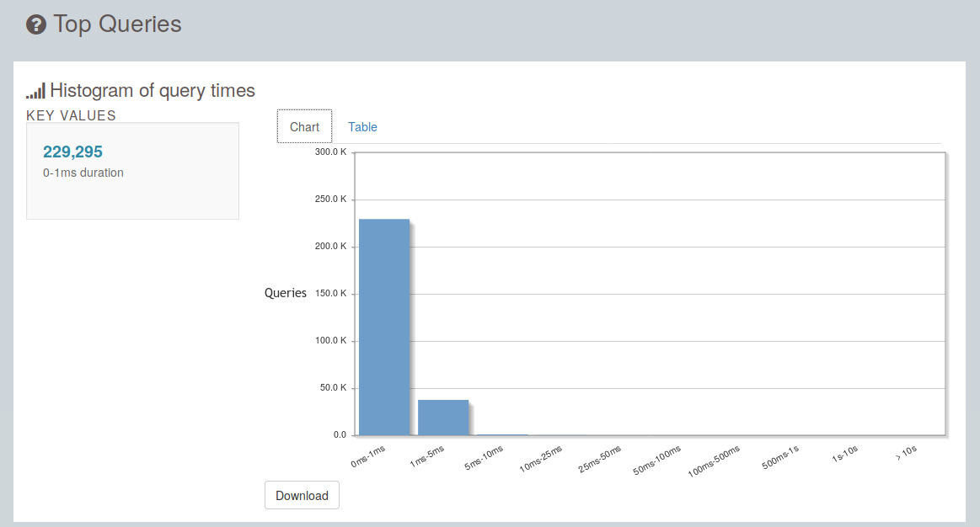Switch to the Table tab
Screen dimensions: 980x527
click(x=362, y=127)
